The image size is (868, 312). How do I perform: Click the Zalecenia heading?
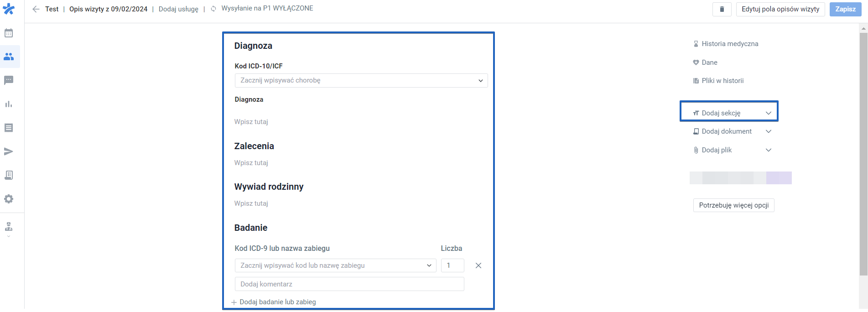(x=254, y=146)
